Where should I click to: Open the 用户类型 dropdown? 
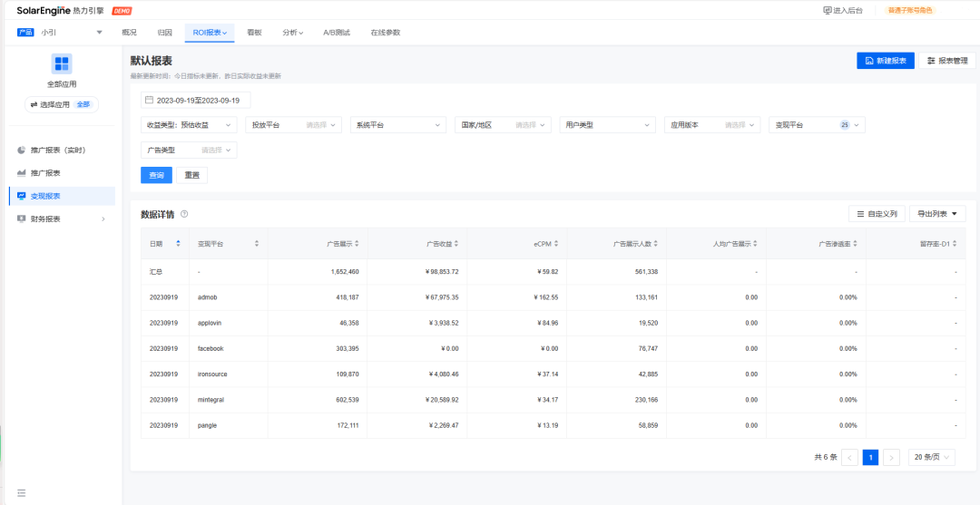coord(607,125)
